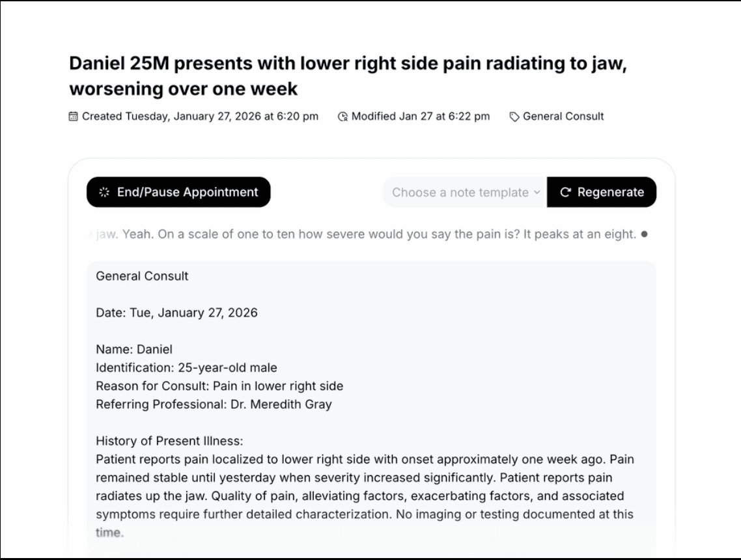
Task: Click the General Consult tag in the header
Action: point(561,116)
